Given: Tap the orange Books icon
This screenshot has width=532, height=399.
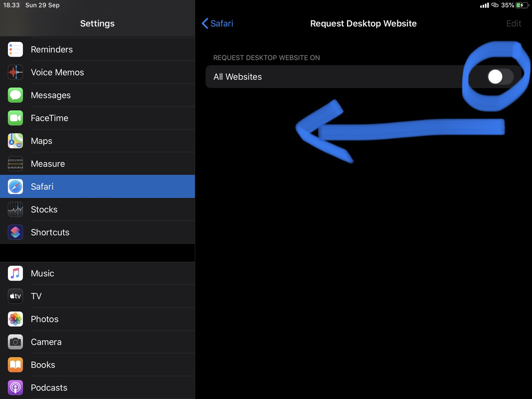Looking at the screenshot, I should pyautogui.click(x=15, y=365).
